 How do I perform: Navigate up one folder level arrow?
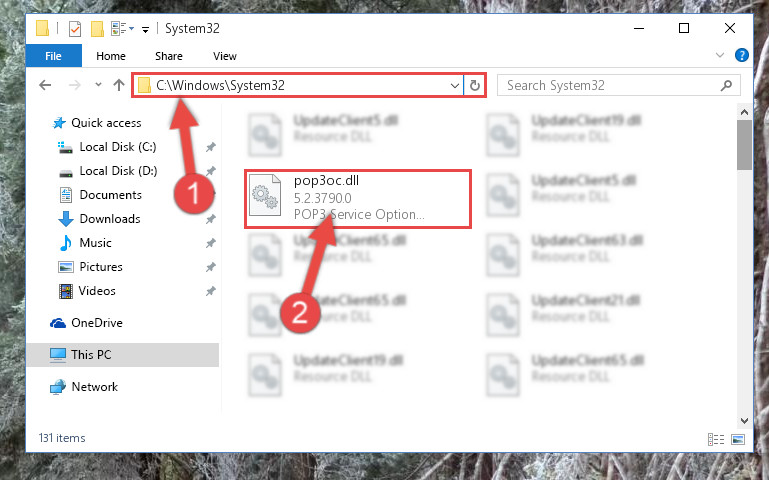click(119, 85)
